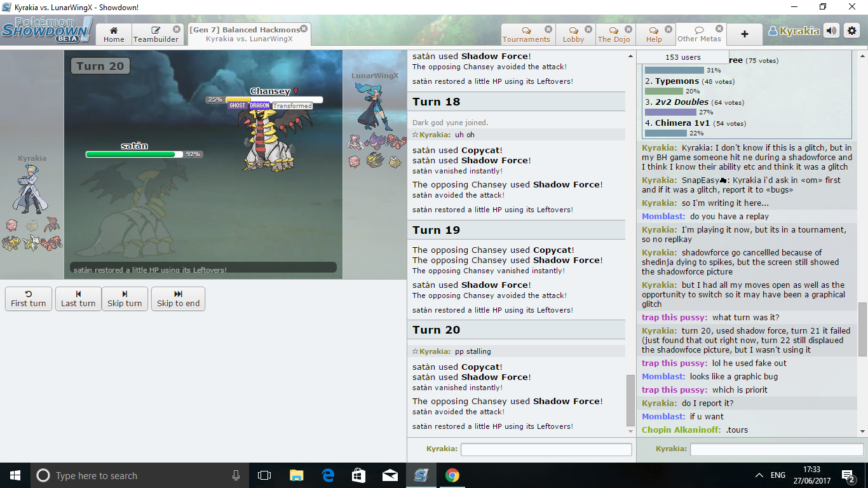Focus the Other Metas chat input field
This screenshot has width=868, height=488.
coord(776,449)
